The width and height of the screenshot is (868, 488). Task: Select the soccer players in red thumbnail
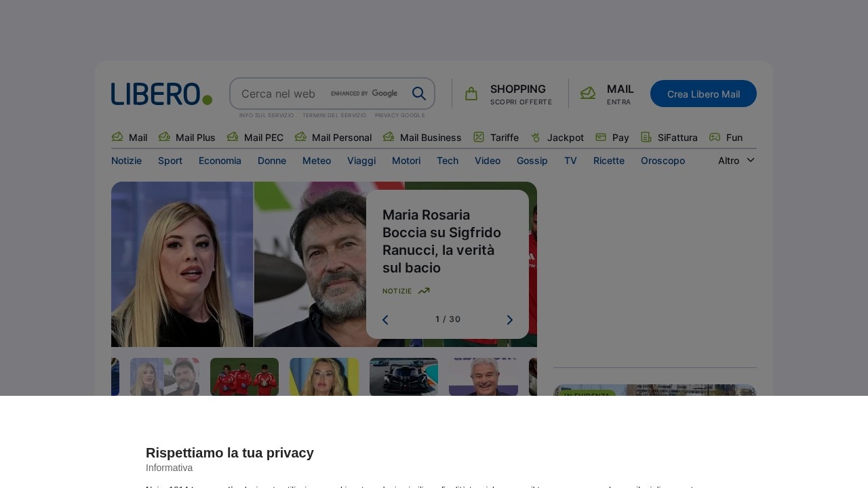click(x=244, y=377)
